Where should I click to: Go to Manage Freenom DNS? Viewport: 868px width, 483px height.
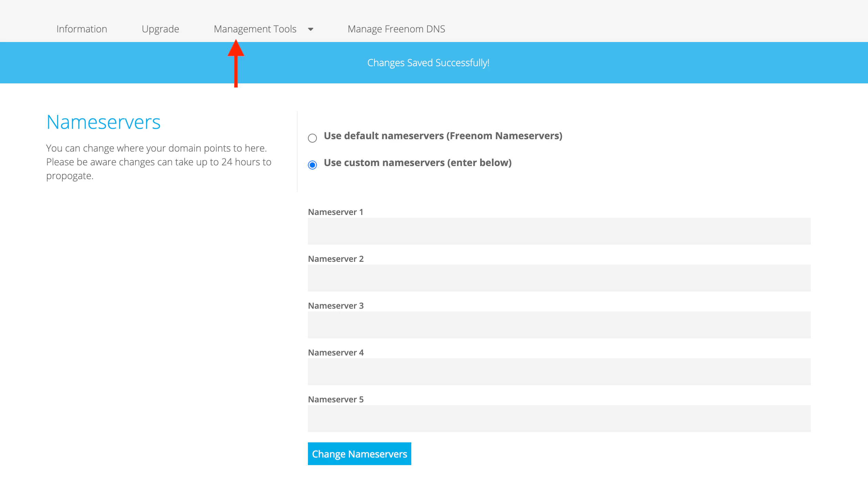coord(396,29)
